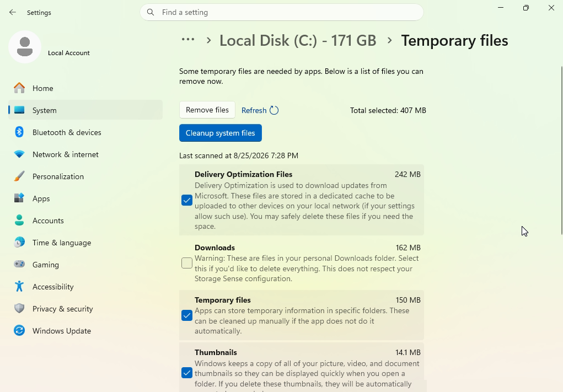This screenshot has height=392, width=563.
Task: Open Network & internet settings
Action: pos(85,154)
